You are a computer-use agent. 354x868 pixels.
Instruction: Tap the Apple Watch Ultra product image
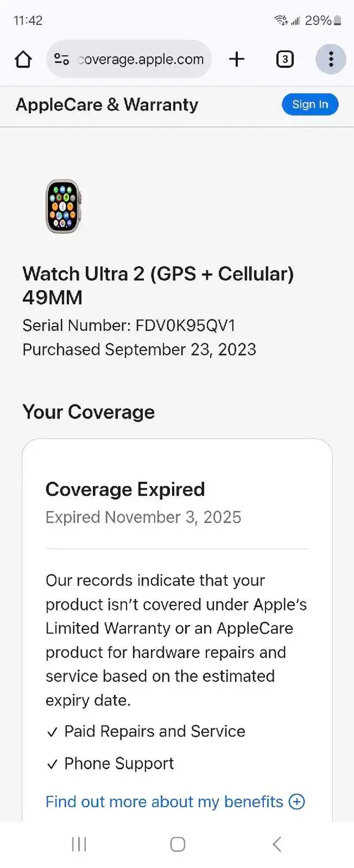(63, 206)
